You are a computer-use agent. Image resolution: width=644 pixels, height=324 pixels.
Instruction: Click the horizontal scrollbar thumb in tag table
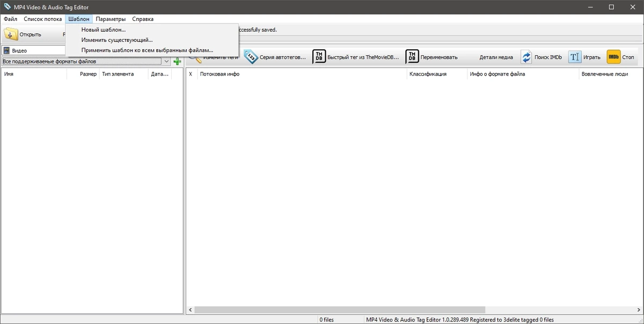pyautogui.click(x=340, y=310)
